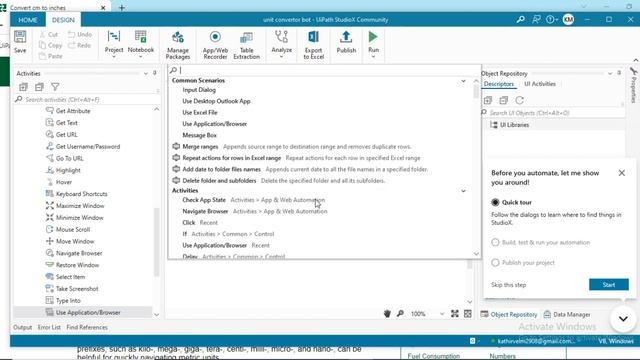
Task: Click Skip this step link
Action: click(x=509, y=285)
